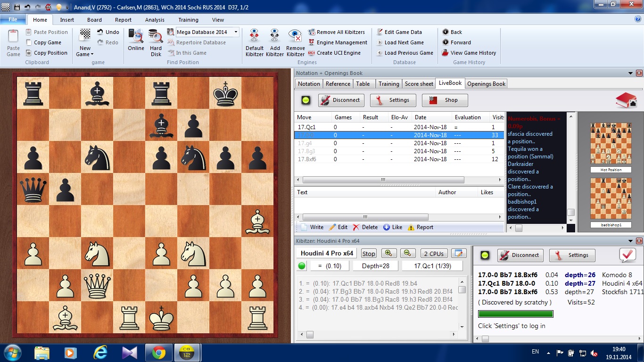Click the Remove Kibitzer icon
Viewport: 644px width, 362px height.
(295, 36)
